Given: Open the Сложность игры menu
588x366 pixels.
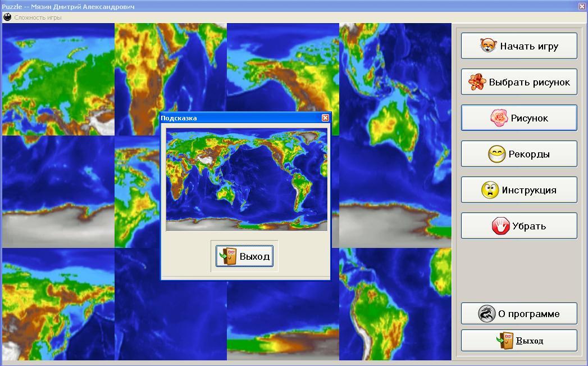Looking at the screenshot, I should coord(38,17).
